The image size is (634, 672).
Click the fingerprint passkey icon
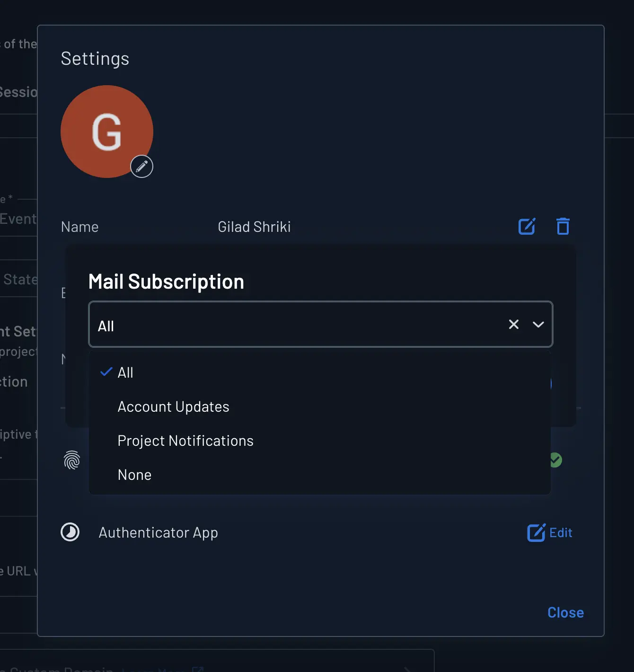[x=72, y=460]
